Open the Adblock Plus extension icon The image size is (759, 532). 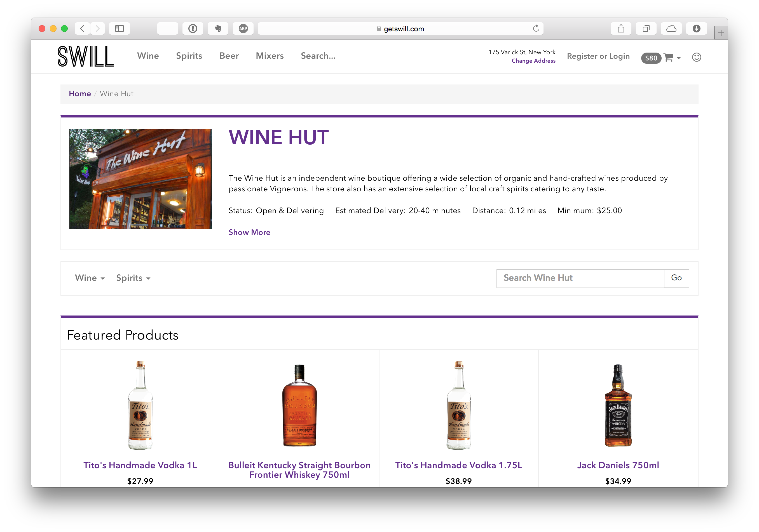click(243, 29)
